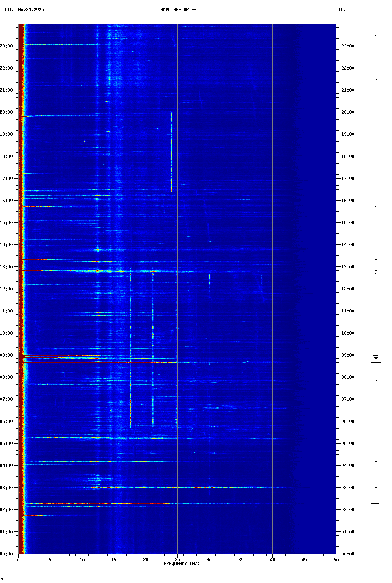Click the 20:00 time label on right axis

pyautogui.click(x=348, y=112)
